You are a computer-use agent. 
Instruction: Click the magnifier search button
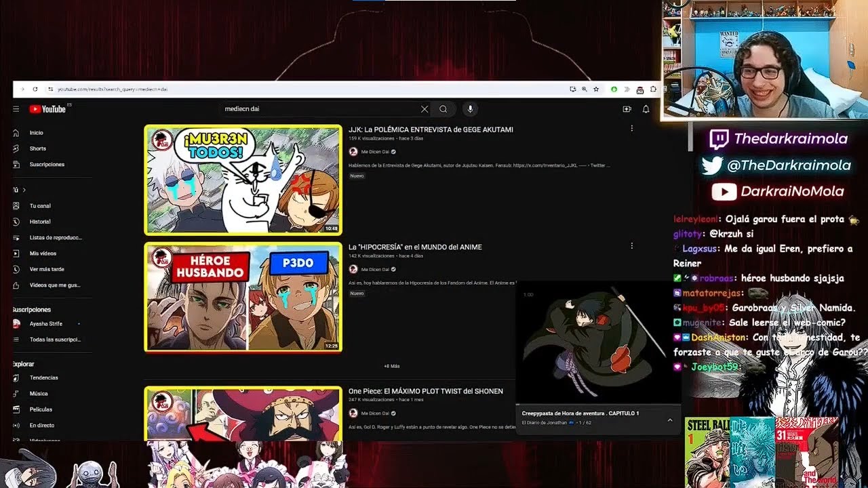[x=443, y=109]
